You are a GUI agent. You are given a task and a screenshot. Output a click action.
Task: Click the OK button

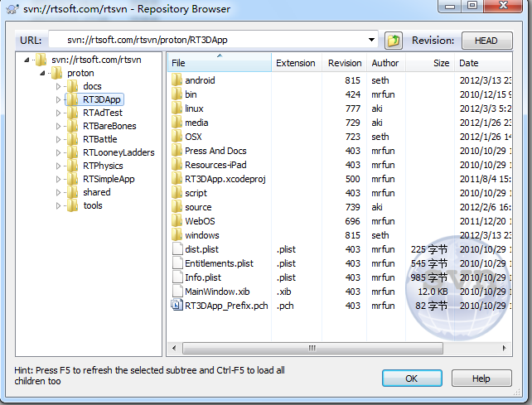coord(412,378)
